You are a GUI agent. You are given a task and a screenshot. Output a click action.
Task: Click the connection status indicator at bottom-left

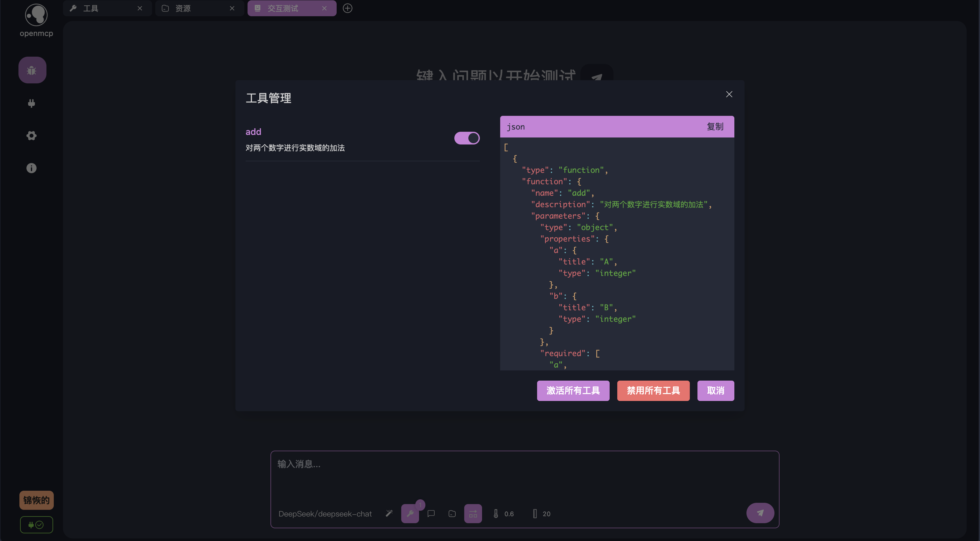(36, 525)
